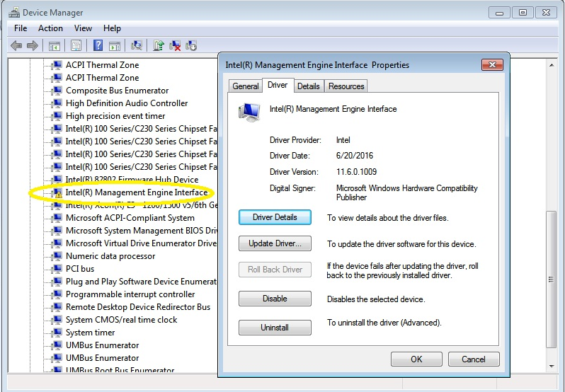Click the Device Manager vertical scrollbar thumb
The width and height of the screenshot is (565, 392).
552,279
